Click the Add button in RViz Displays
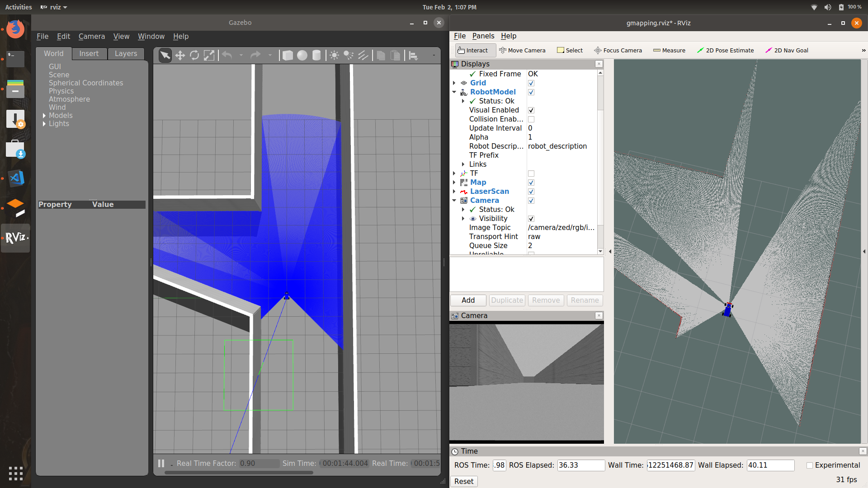Viewport: 868px width, 488px height. [x=468, y=300]
